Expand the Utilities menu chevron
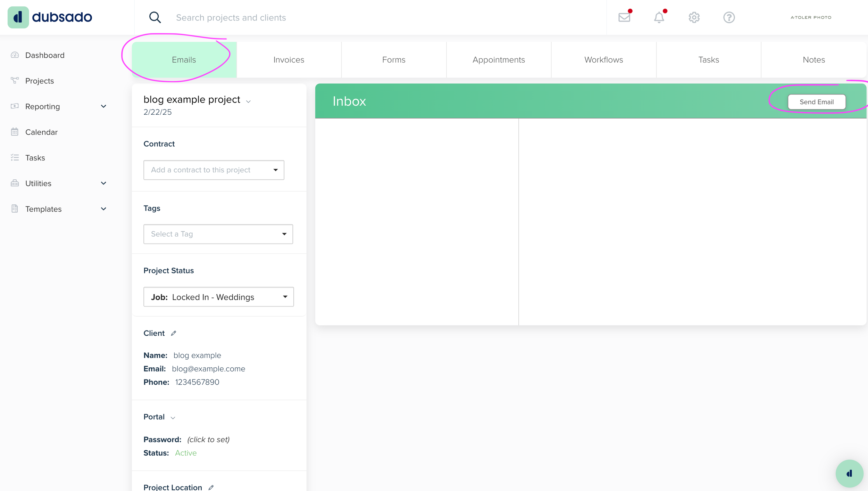Screen dimensions: 868x491 click(103, 183)
